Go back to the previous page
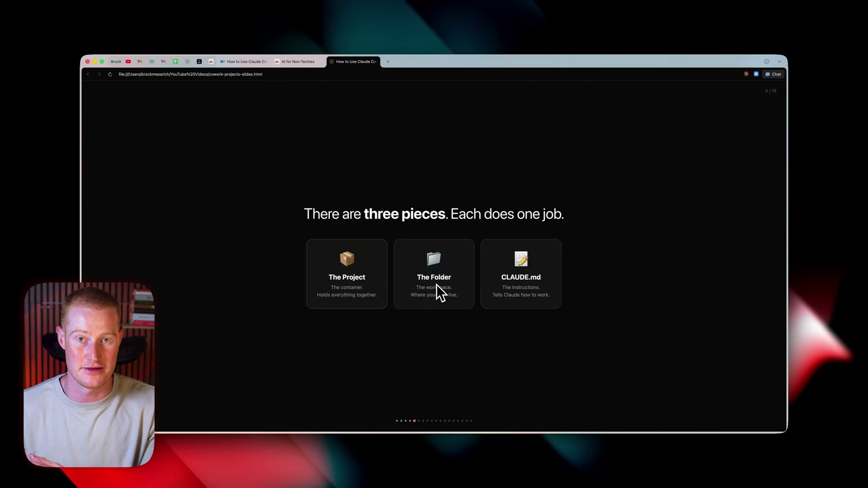The width and height of the screenshot is (868, 488). pyautogui.click(x=88, y=74)
